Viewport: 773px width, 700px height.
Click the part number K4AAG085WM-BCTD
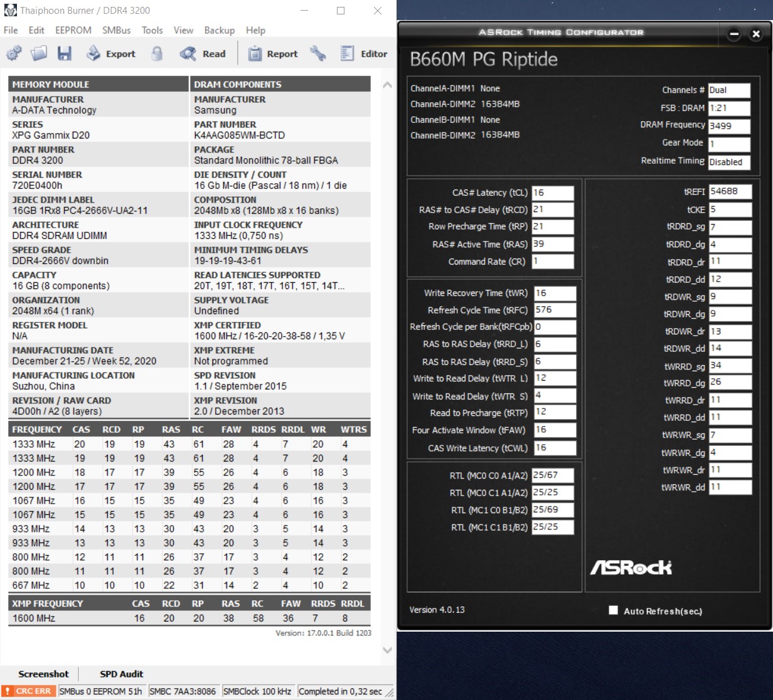240,135
